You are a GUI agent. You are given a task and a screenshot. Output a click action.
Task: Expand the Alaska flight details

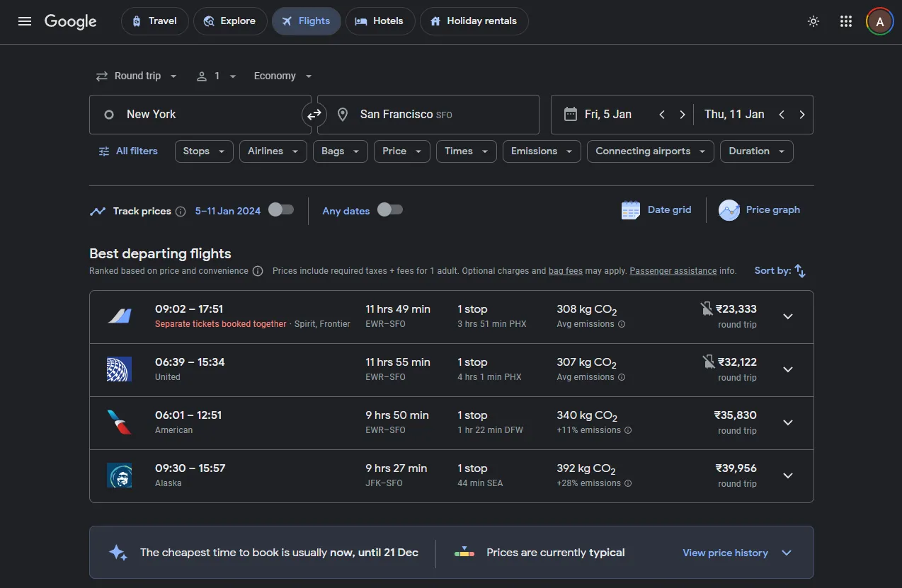[788, 475]
